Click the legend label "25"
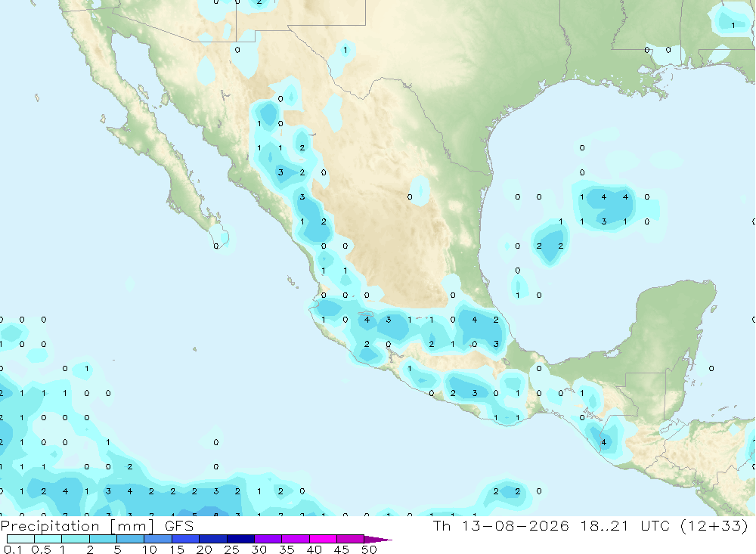The width and height of the screenshot is (756, 554). tap(232, 549)
